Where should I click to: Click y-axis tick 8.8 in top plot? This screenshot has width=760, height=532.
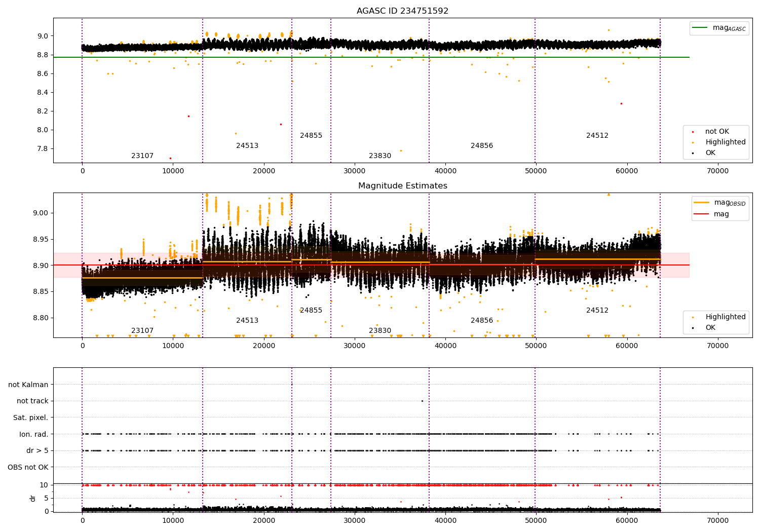click(x=42, y=55)
